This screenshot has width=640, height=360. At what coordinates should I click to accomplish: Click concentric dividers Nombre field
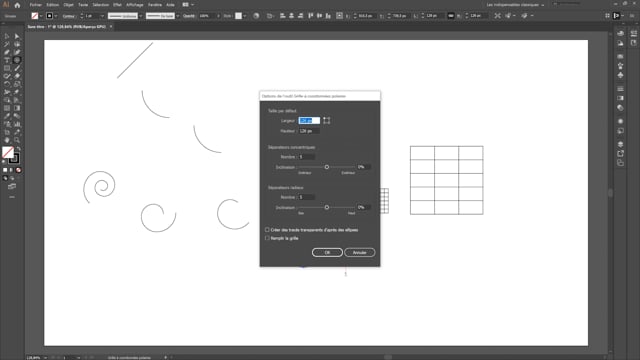point(307,157)
